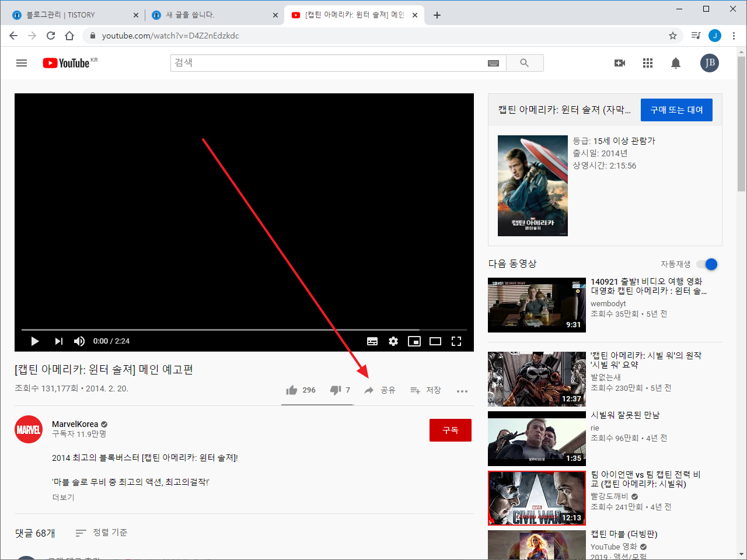Click the site lock security icon

92,36
